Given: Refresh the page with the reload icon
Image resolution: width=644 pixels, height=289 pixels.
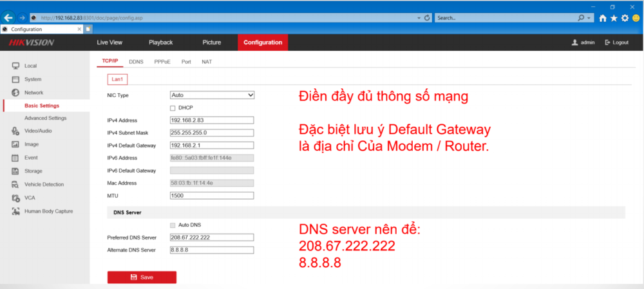Looking at the screenshot, I should (427, 18).
